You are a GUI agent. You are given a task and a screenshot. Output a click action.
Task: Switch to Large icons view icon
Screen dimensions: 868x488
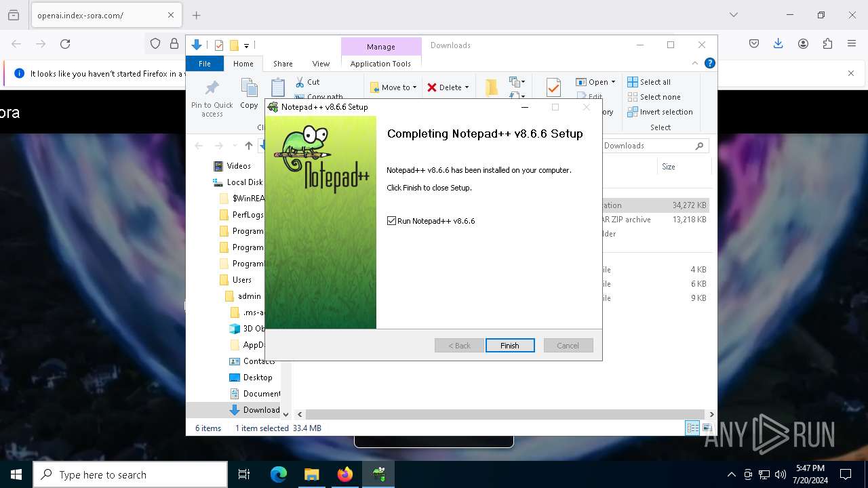707,428
